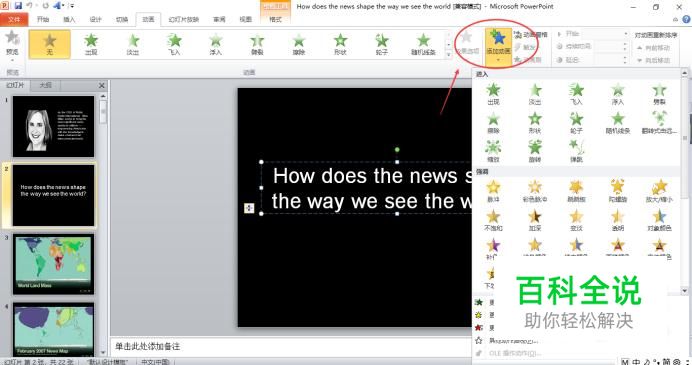The image size is (692, 365).
Task: Choose 轮子 entrance effect in the dropdown panel
Action: pyautogui.click(x=576, y=123)
